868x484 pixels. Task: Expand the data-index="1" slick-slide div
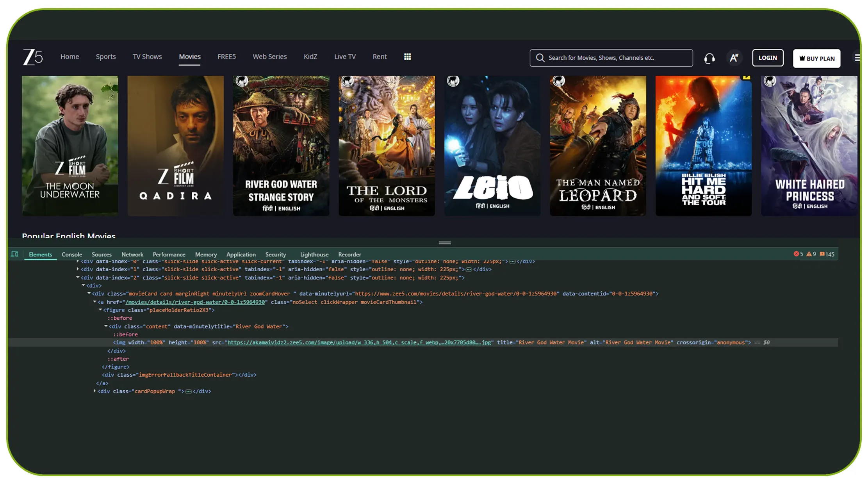click(78, 269)
